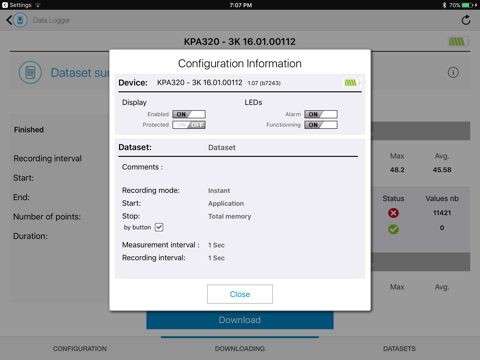Toggle the LEDs Alarm switch
This screenshot has width=480, height=360.
coord(321,114)
